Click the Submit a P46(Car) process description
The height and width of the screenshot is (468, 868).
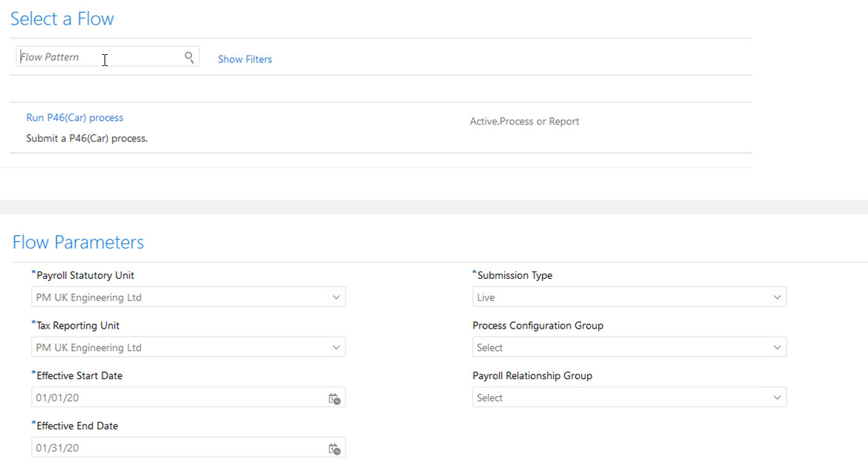pos(87,139)
